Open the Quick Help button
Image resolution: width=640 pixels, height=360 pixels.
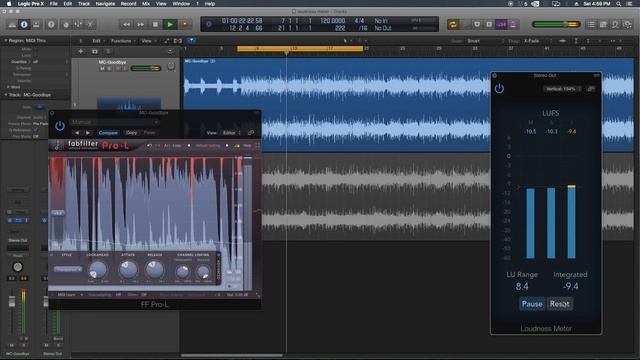click(51, 24)
